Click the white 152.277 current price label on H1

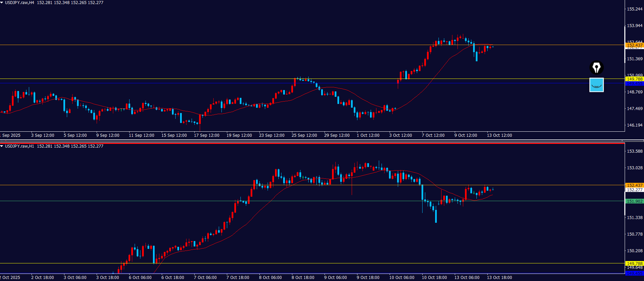(634, 190)
